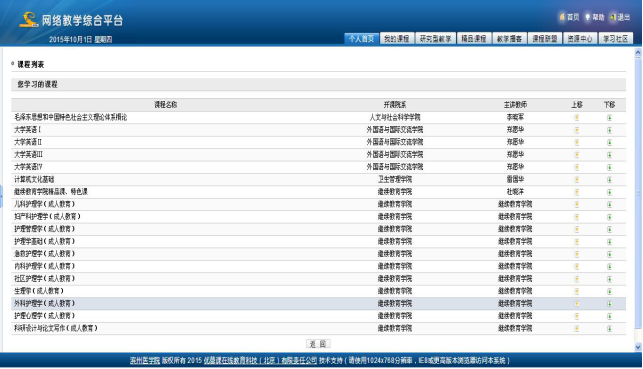Click the platform logo icon in header
The height and width of the screenshot is (369, 643).
click(29, 20)
